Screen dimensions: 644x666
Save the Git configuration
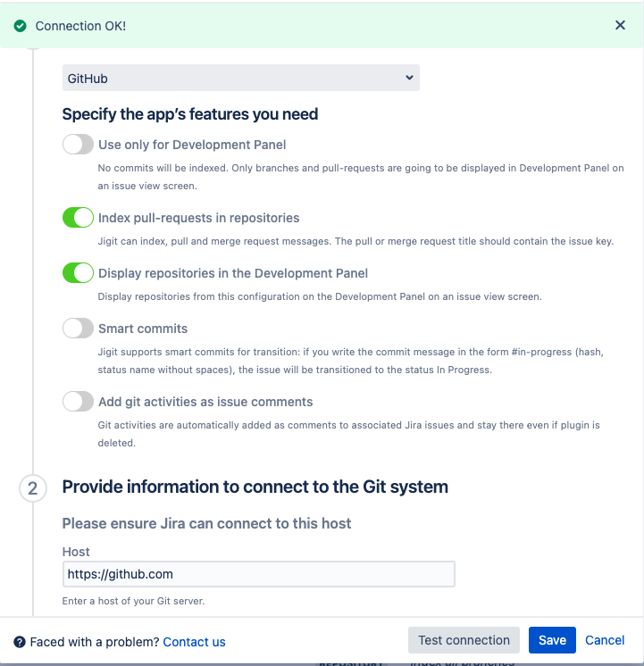pyautogui.click(x=552, y=640)
